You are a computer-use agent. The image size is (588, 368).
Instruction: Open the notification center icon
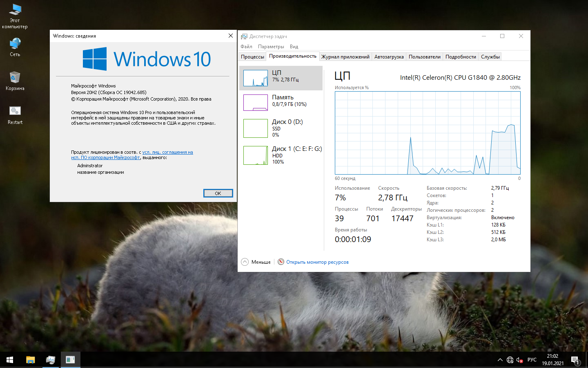575,360
